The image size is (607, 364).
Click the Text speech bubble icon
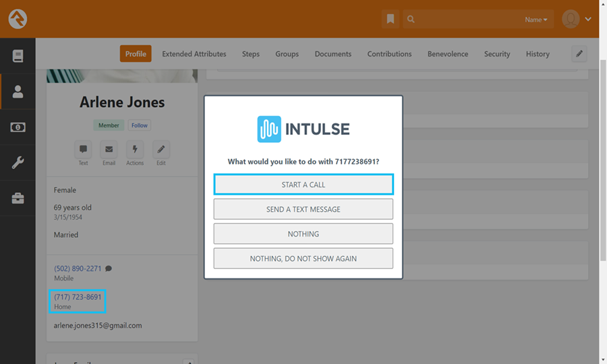[83, 150]
